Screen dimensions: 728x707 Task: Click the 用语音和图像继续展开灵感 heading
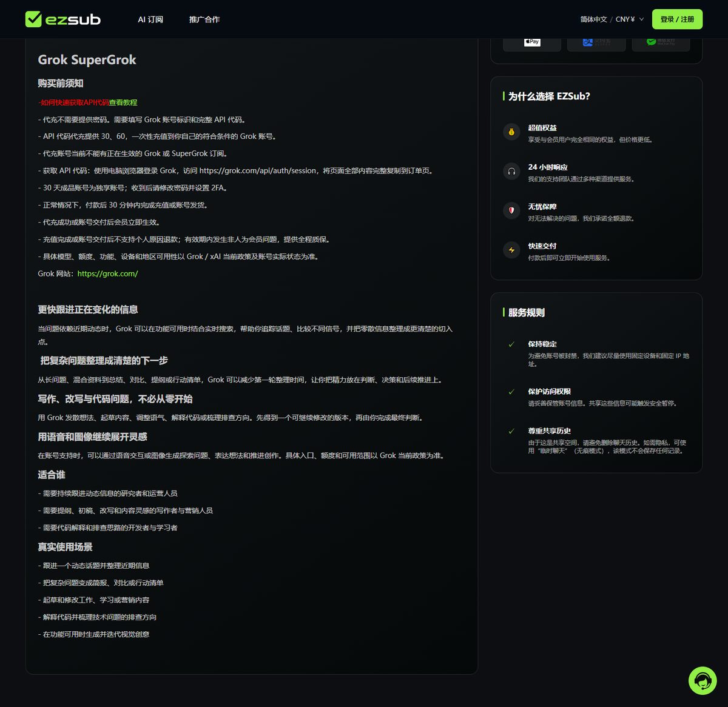click(x=92, y=437)
